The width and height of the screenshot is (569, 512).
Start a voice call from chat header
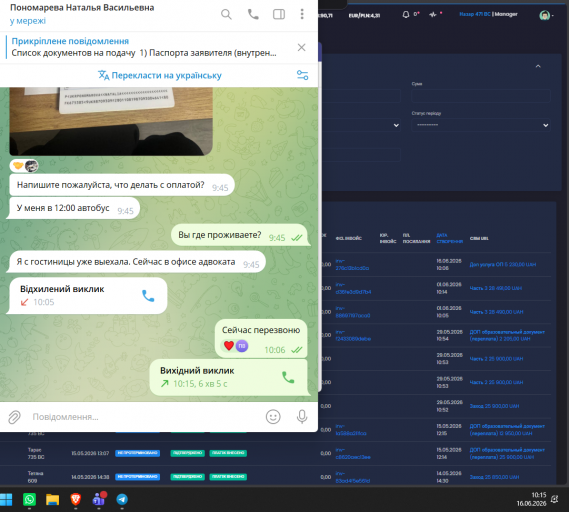point(253,15)
